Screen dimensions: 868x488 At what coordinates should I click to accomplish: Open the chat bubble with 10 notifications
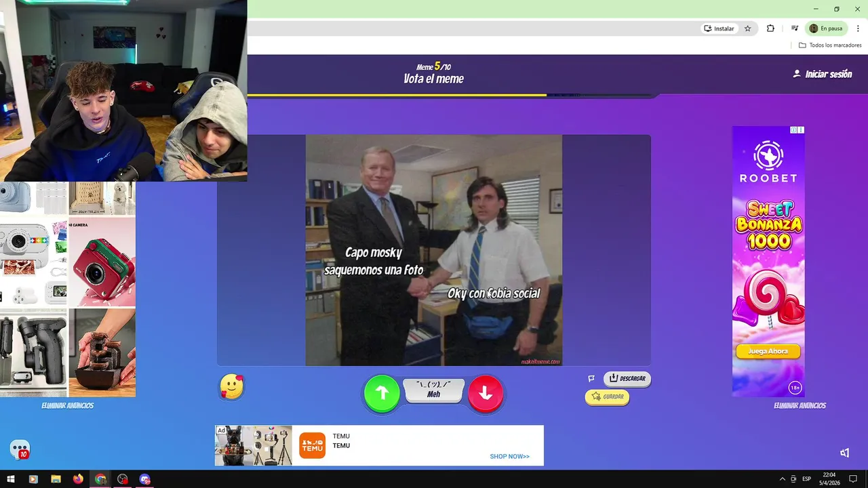point(20,449)
